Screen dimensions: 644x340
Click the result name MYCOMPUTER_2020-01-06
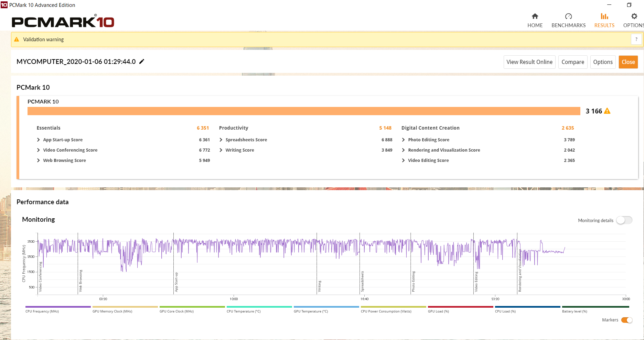pos(76,62)
